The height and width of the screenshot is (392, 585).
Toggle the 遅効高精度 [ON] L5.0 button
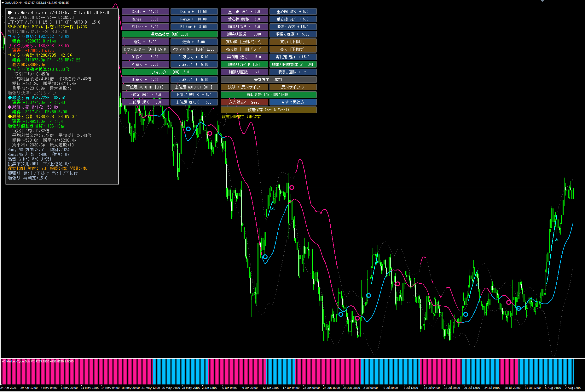pos(170,34)
